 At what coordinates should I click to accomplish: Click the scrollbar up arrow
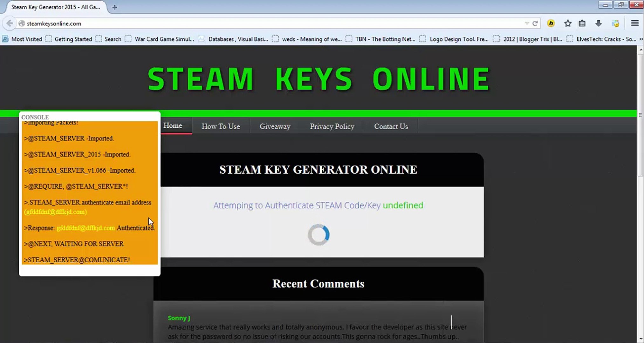641,50
